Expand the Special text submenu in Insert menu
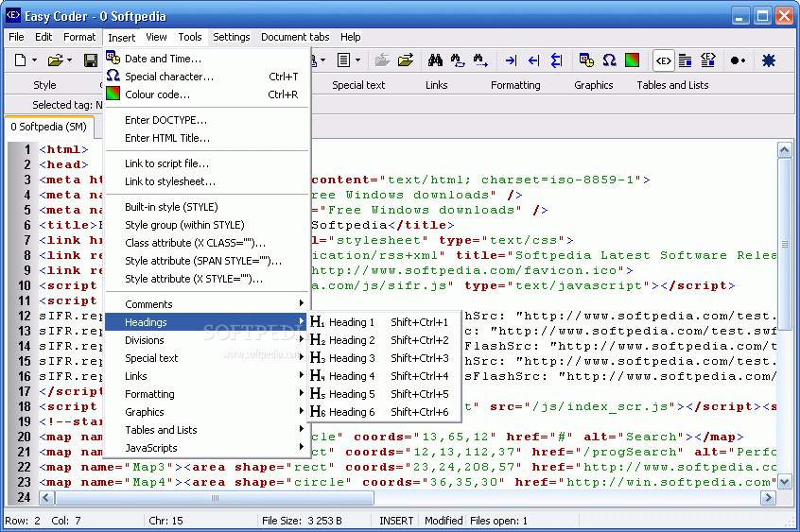The image size is (800, 532). [x=207, y=358]
